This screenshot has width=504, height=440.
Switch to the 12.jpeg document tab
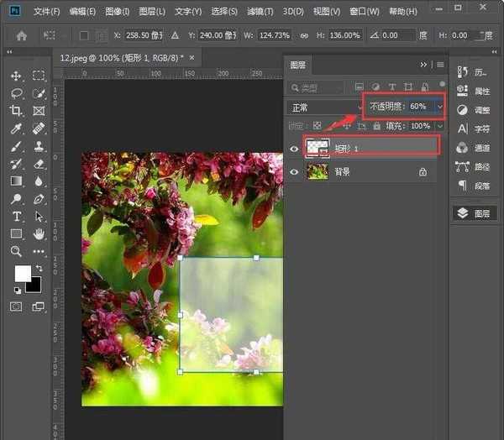pyautogui.click(x=126, y=58)
